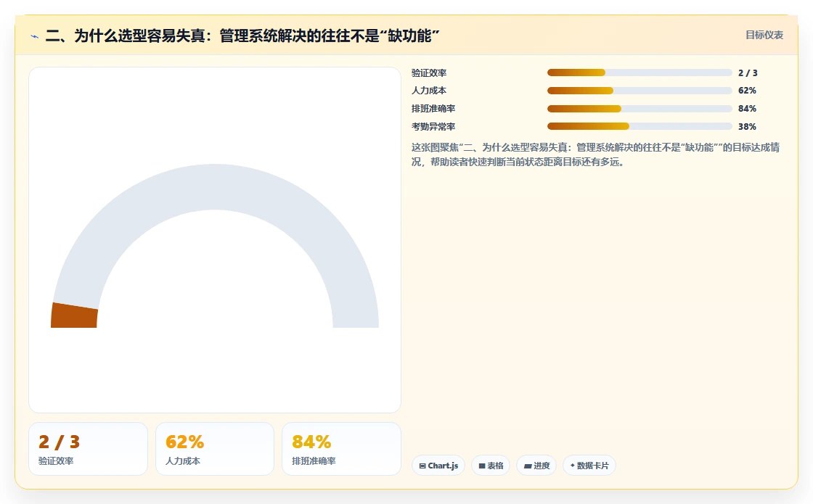Click the 进度 tag

pos(536,466)
